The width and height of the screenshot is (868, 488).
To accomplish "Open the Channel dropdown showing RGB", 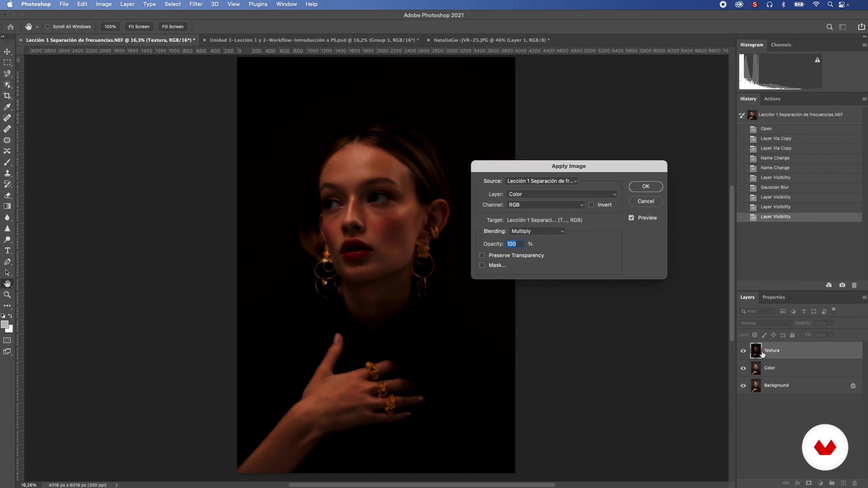I will (x=545, y=205).
